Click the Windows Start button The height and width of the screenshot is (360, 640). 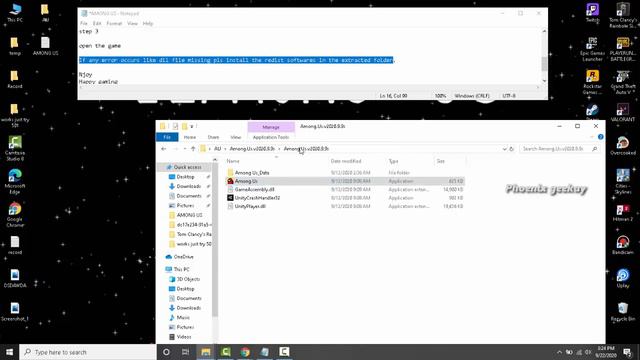[9, 352]
